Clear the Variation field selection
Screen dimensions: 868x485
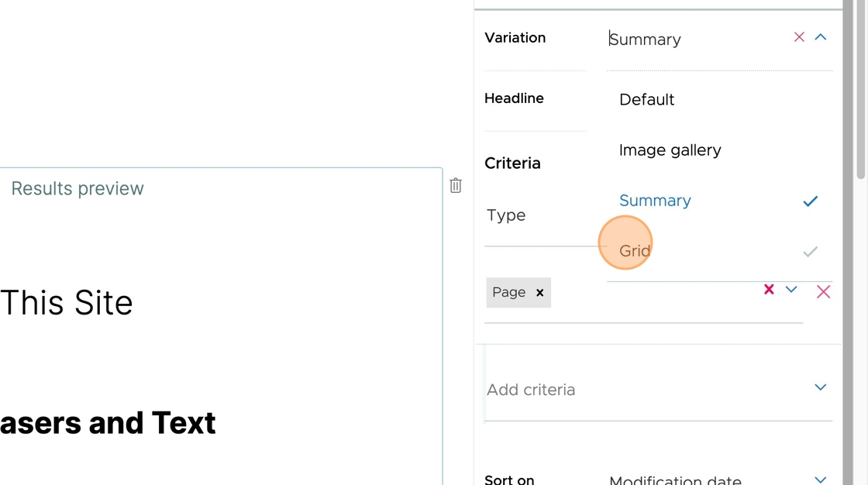pos(799,37)
